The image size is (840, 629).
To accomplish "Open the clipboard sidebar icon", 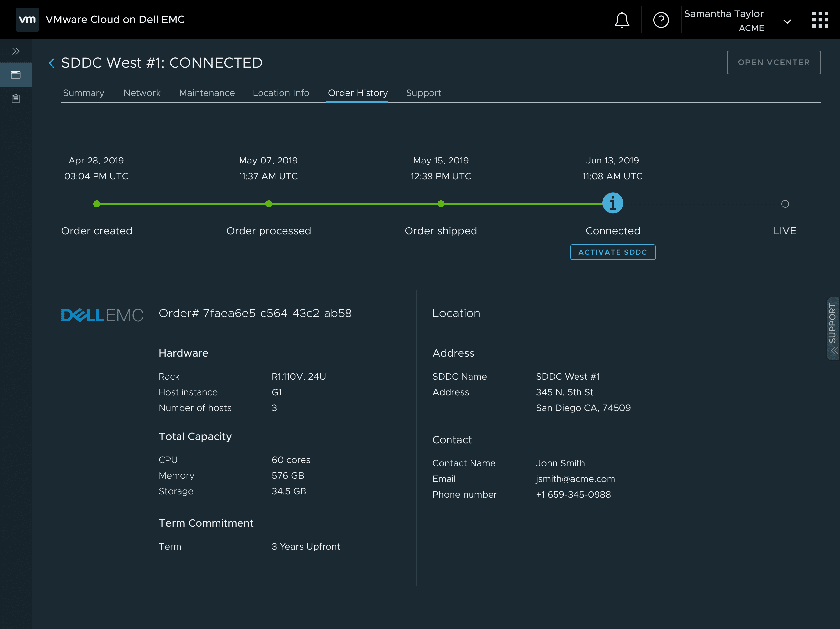I will pos(15,99).
